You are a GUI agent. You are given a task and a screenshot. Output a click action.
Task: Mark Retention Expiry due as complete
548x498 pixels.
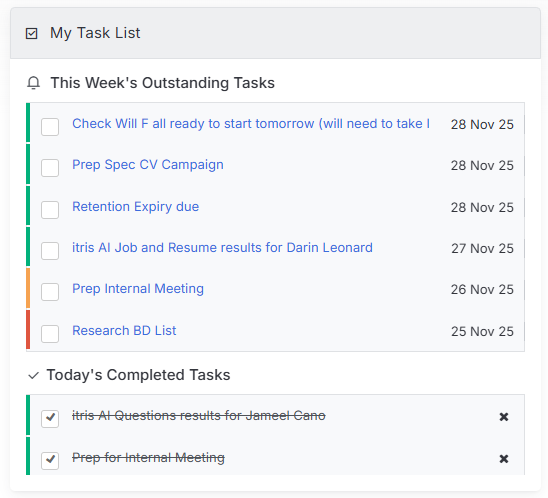point(50,210)
